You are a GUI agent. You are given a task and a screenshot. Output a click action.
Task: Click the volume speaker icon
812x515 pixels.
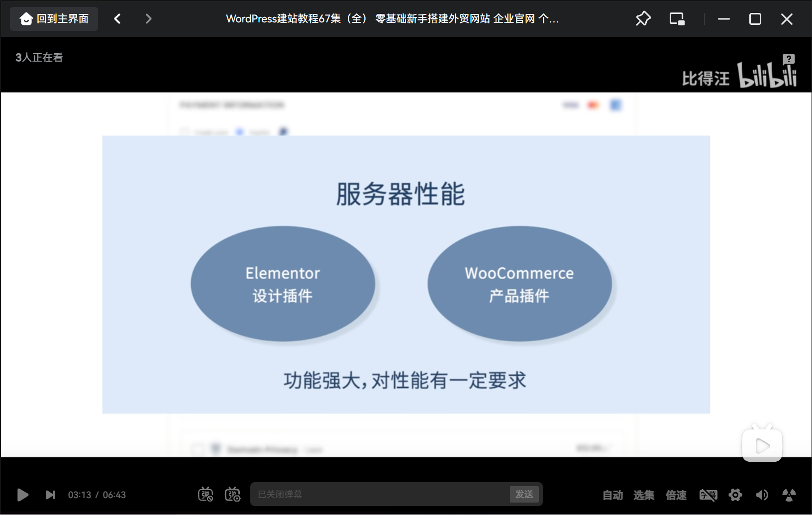[x=762, y=495]
